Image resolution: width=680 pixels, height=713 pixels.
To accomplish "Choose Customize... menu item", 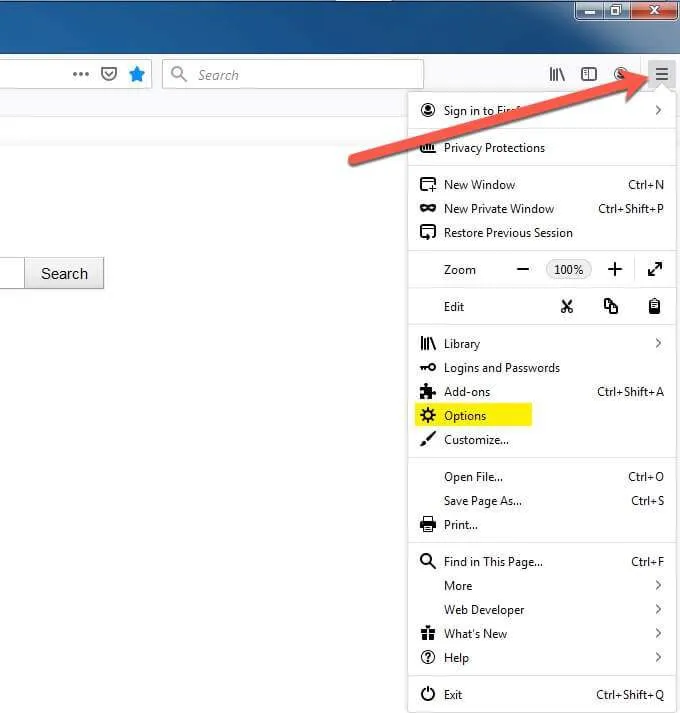I will 541,440.
